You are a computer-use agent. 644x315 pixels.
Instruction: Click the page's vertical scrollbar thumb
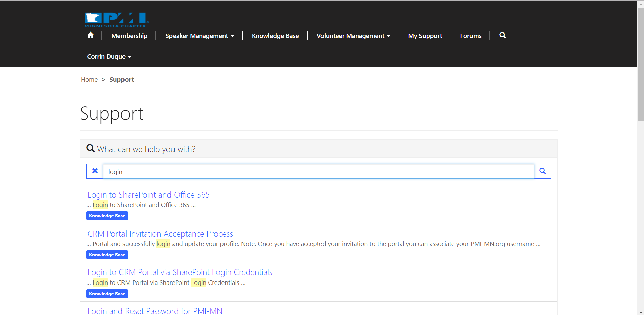click(x=640, y=64)
